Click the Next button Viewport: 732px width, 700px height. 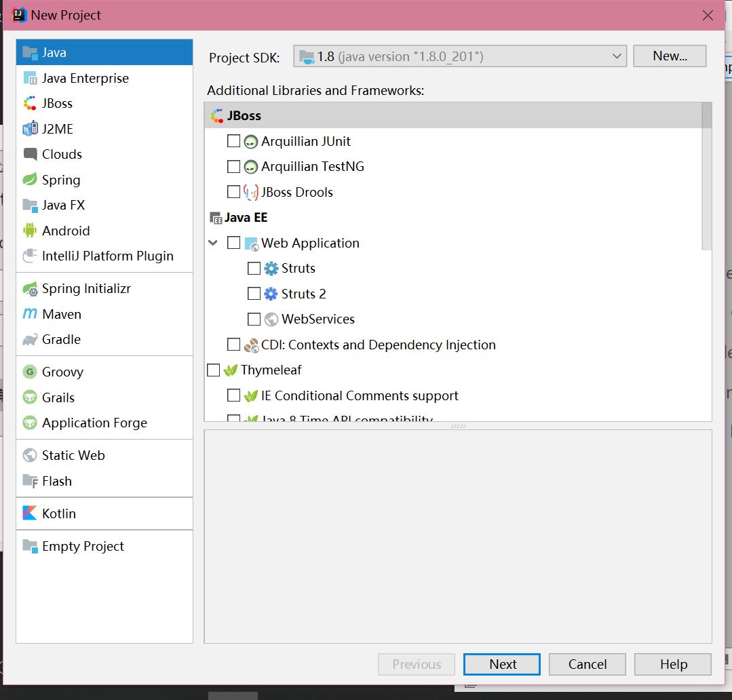(502, 664)
